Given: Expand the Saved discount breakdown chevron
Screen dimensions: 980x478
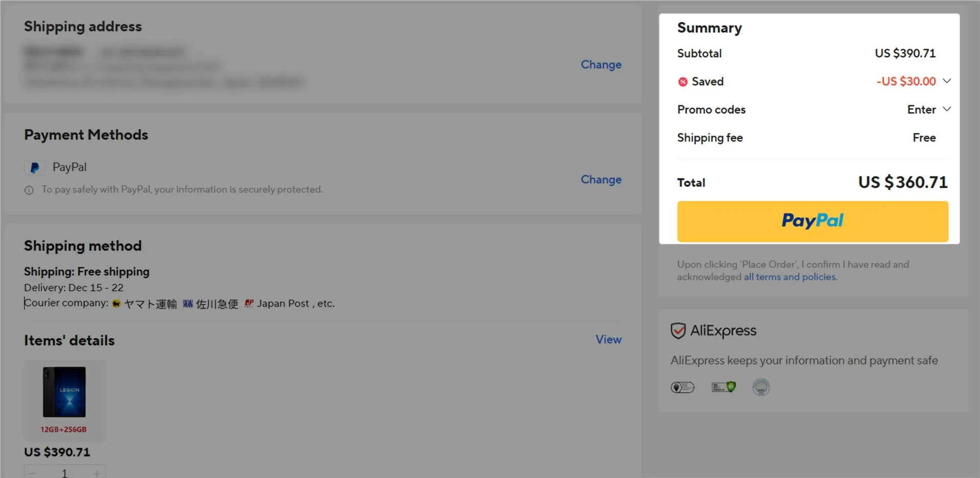Looking at the screenshot, I should coord(946,81).
